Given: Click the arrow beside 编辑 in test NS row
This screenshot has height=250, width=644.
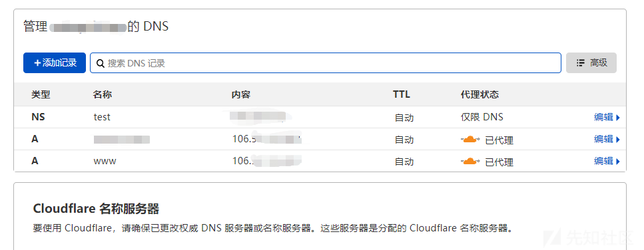Looking at the screenshot, I should [618, 118].
